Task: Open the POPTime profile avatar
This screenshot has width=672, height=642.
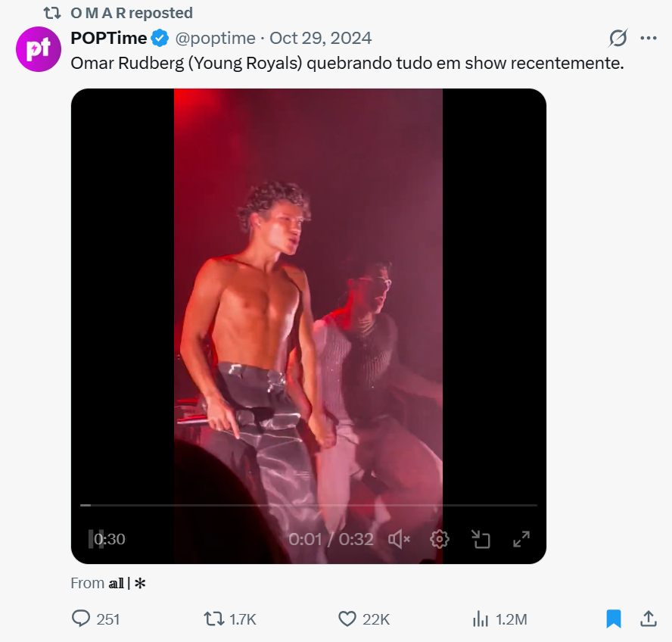Action: 38,49
